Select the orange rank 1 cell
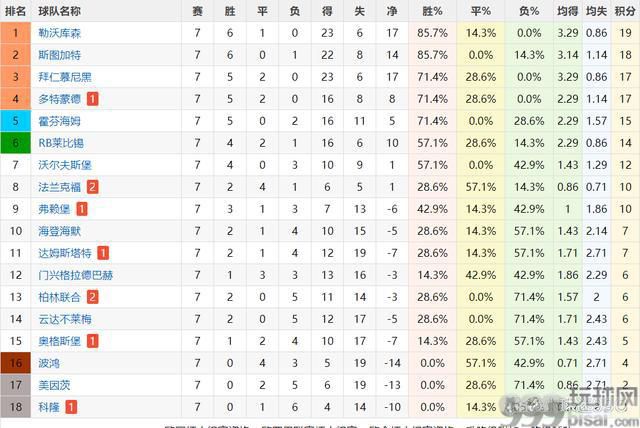Image resolution: width=640 pixels, height=428 pixels. tap(16, 33)
